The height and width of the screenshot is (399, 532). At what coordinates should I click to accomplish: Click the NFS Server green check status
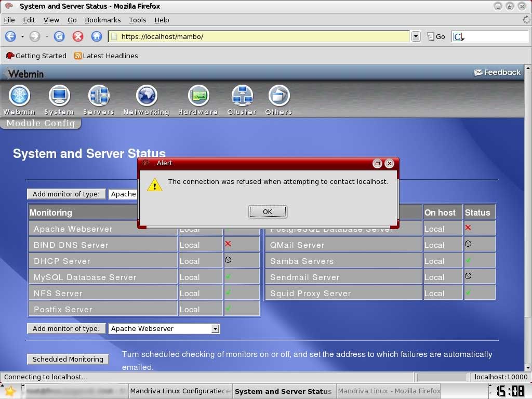[x=228, y=292]
